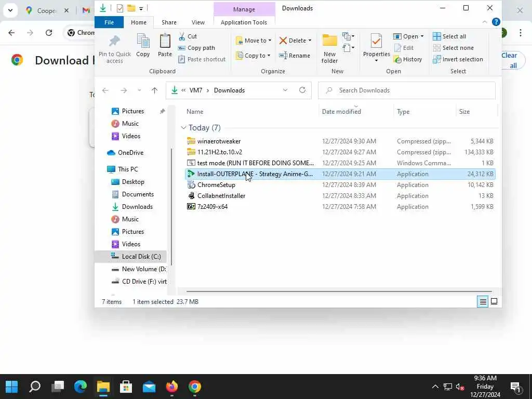Select the Home ribbon tab
The height and width of the screenshot is (399, 532).
pyautogui.click(x=138, y=22)
